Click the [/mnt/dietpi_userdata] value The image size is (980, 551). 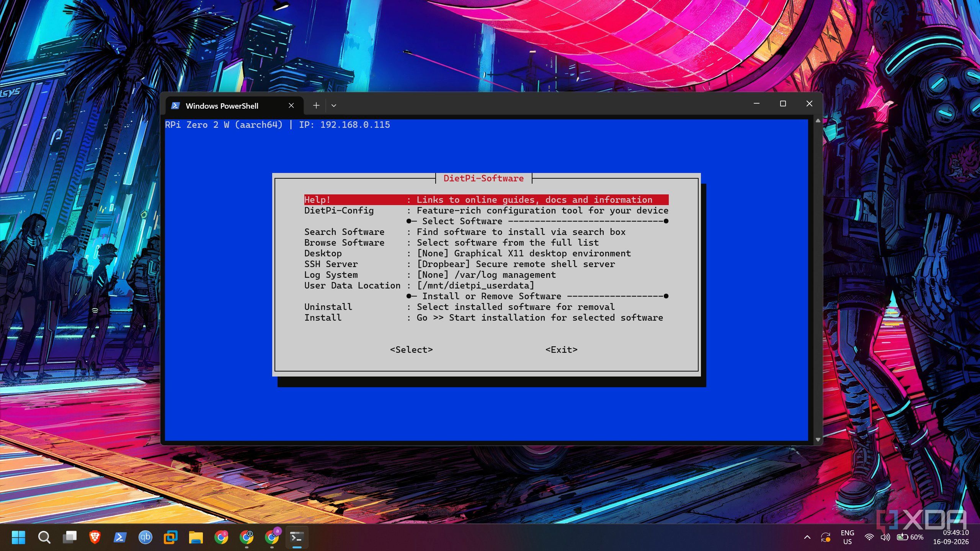tap(475, 285)
